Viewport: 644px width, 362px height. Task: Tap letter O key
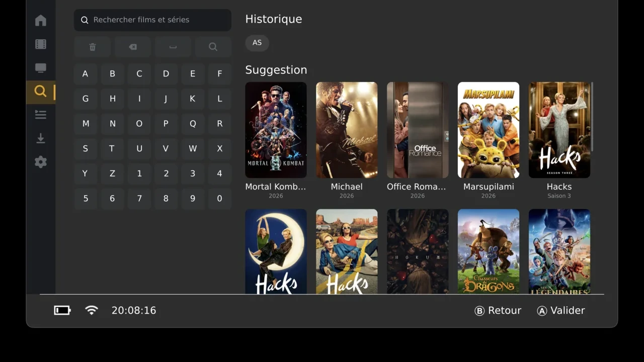click(x=139, y=124)
